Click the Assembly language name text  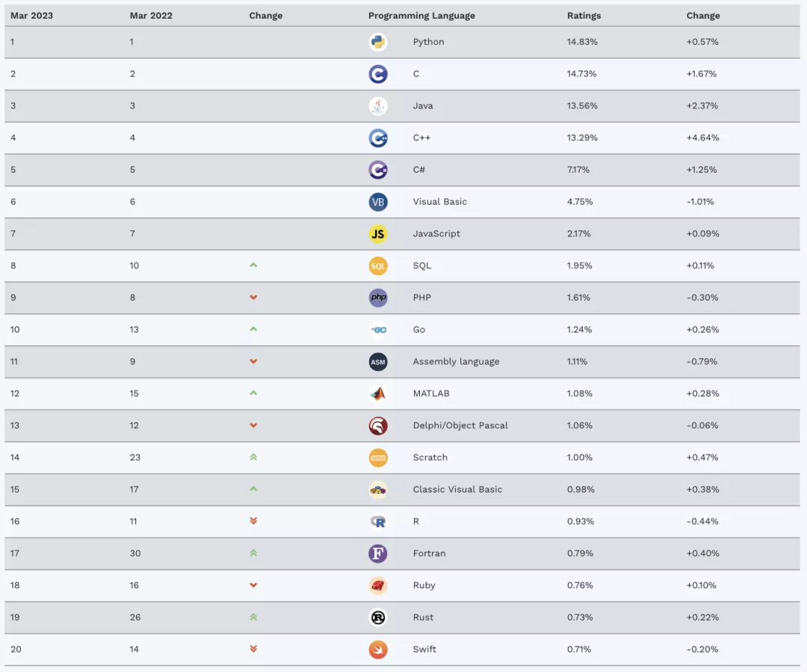pos(456,362)
